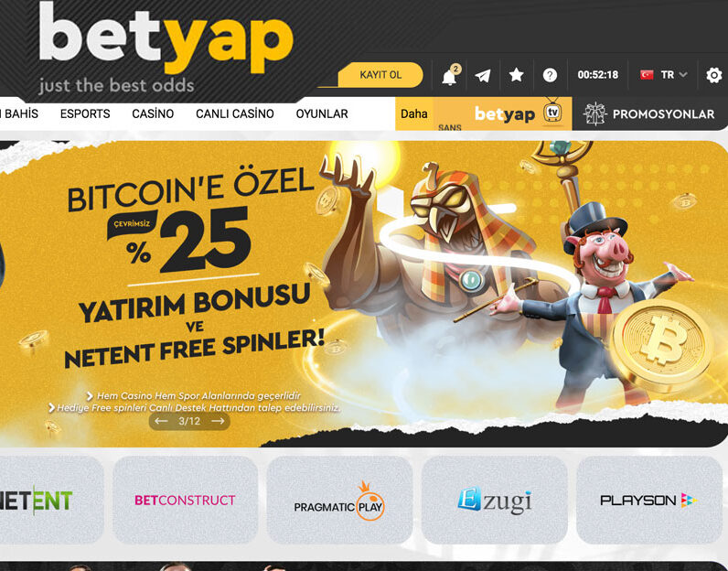Open the ESPORTS menu item
Screen dimensions: 728x571
pyautogui.click(x=85, y=113)
